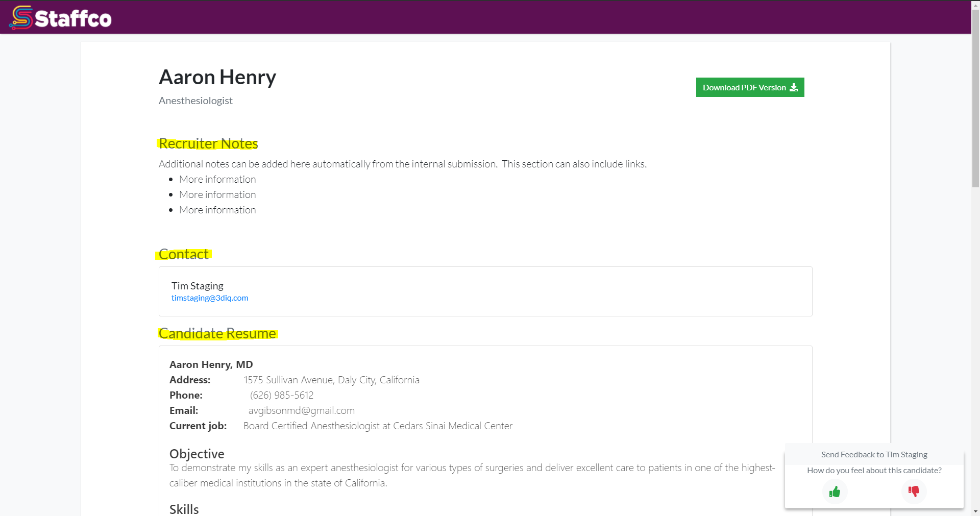Click the second More information bullet
The image size is (980, 516).
click(x=217, y=194)
